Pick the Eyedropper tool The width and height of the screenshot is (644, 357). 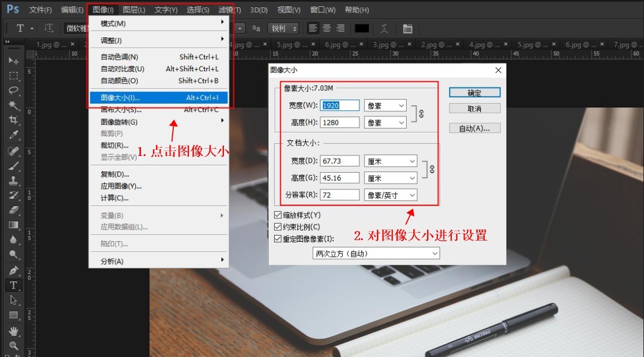tap(13, 135)
